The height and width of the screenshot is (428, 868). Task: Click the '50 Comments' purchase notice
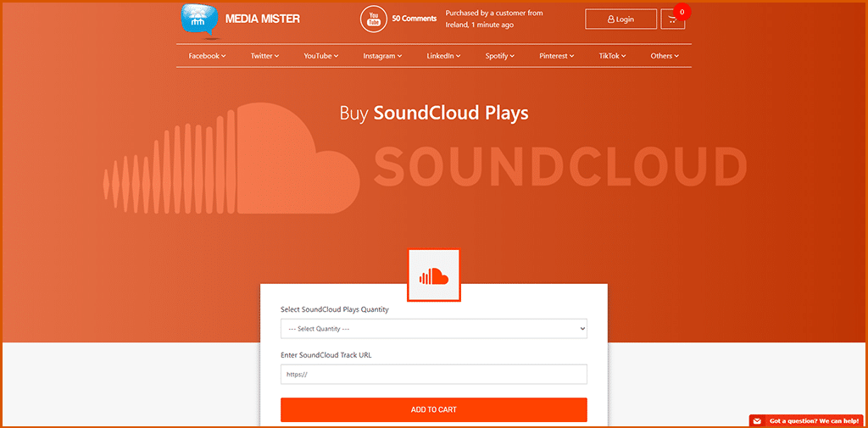coord(414,19)
